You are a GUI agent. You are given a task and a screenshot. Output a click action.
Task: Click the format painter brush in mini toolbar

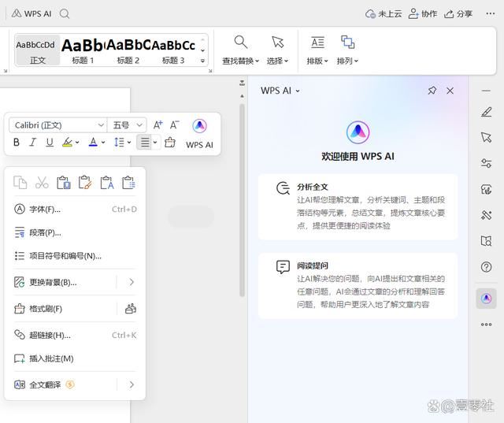click(169, 143)
